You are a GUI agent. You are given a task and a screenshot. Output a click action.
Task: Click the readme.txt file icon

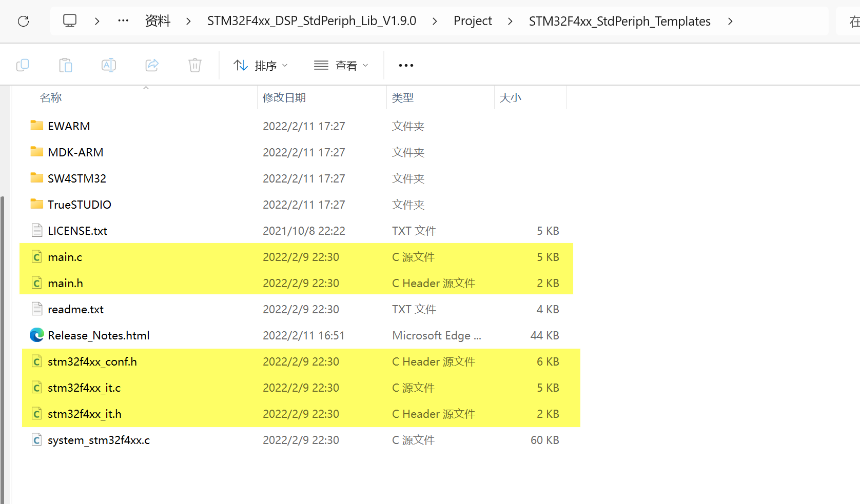[37, 309]
